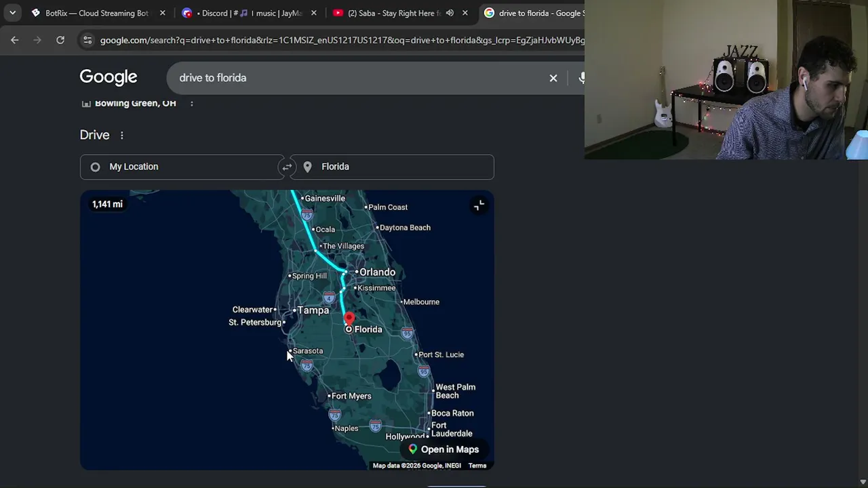Click Daytona Beach on the map
This screenshot has width=868, height=488.
pos(405,227)
